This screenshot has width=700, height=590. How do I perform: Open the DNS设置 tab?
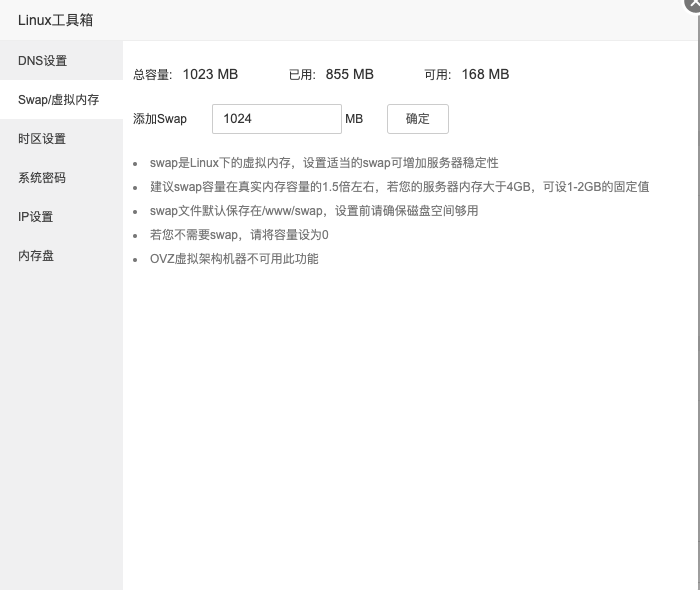coord(61,61)
